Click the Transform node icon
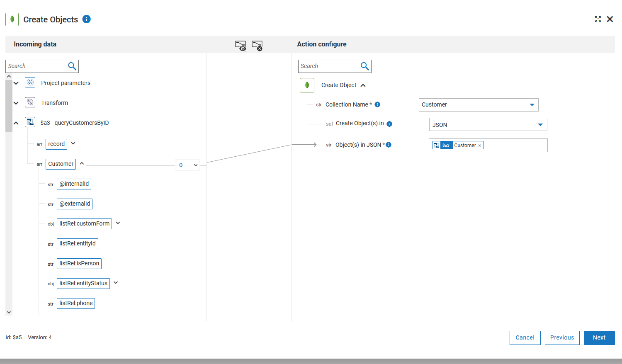Screen dimensions: 622x364 point(30,102)
